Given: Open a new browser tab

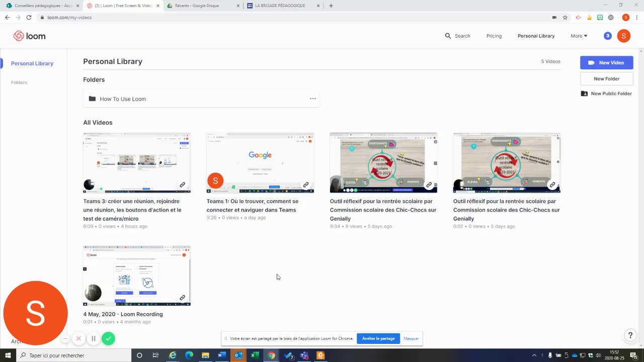Looking at the screenshot, I should (x=331, y=6).
